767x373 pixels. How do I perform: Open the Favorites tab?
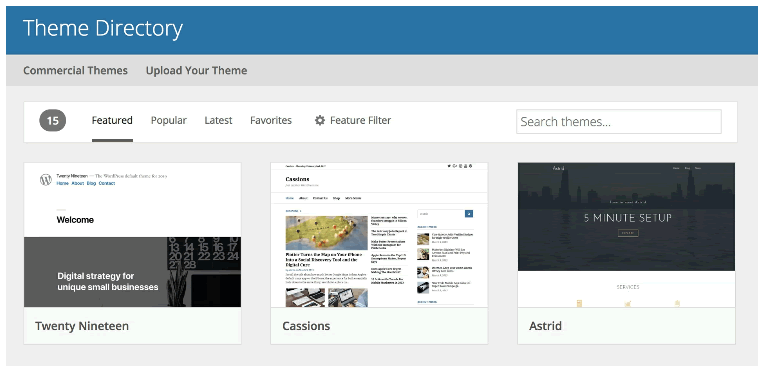coord(271,120)
